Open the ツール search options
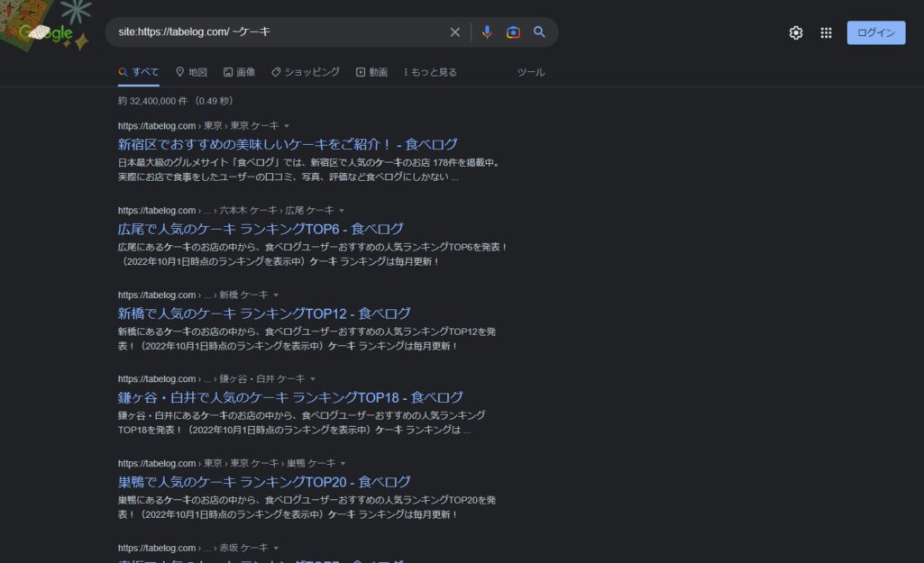924x563 pixels. (x=531, y=72)
